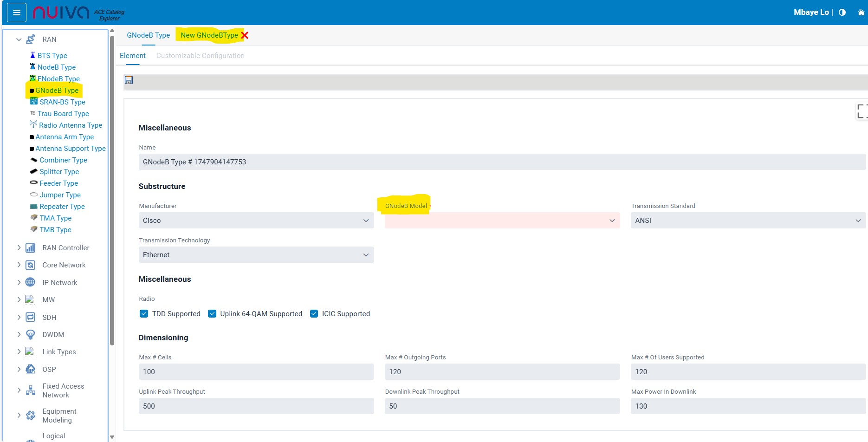The image size is (868, 442).
Task: Toggle the contrast theme icon
Action: pyautogui.click(x=842, y=13)
